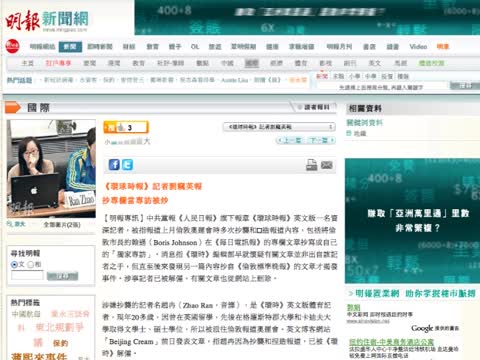Select the smallest font size 小

click(107, 142)
